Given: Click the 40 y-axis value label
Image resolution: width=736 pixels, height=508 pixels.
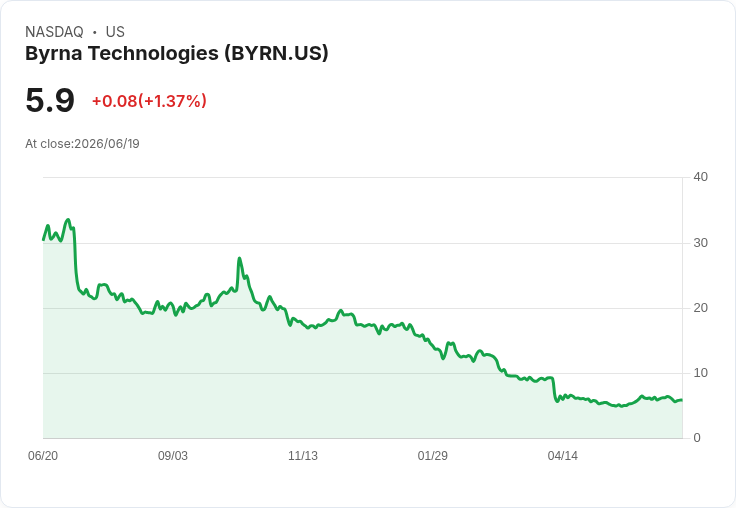Looking at the screenshot, I should pos(701,177).
